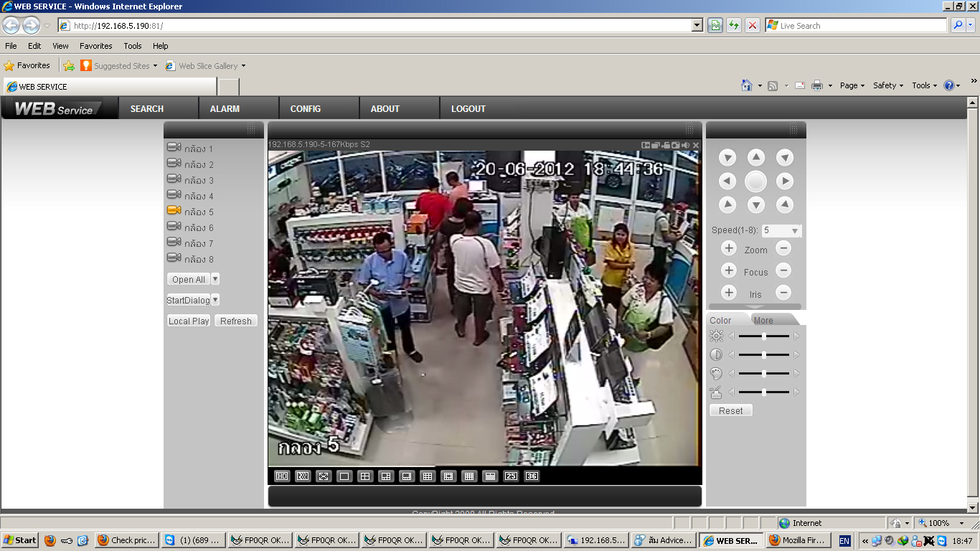Click the PTZ center round button
This screenshot has height=551, width=980.
coord(756,182)
